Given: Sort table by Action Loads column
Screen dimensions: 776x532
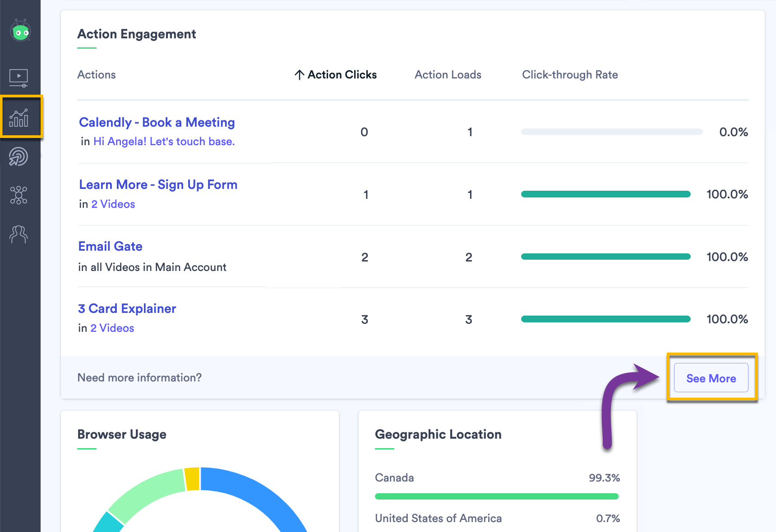Looking at the screenshot, I should click(x=448, y=75).
